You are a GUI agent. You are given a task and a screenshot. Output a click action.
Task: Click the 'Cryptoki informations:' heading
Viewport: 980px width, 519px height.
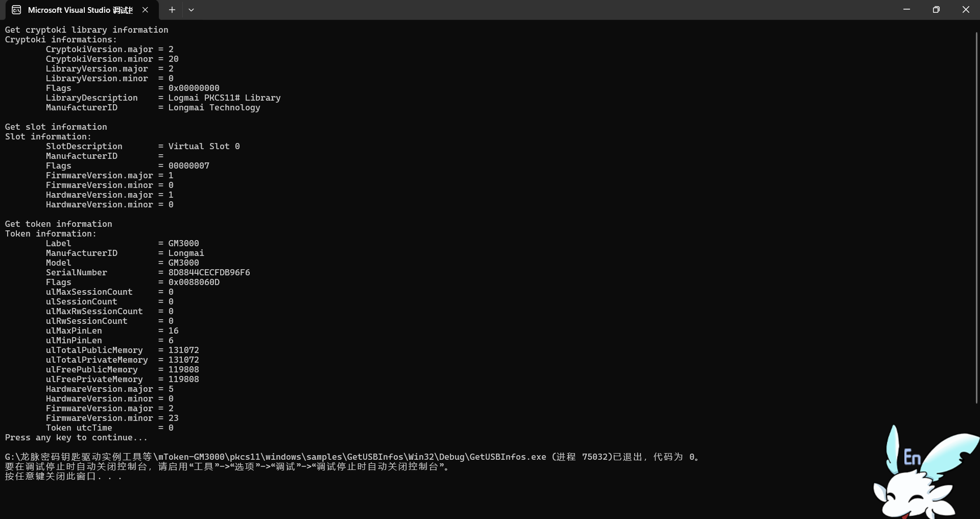pos(61,39)
